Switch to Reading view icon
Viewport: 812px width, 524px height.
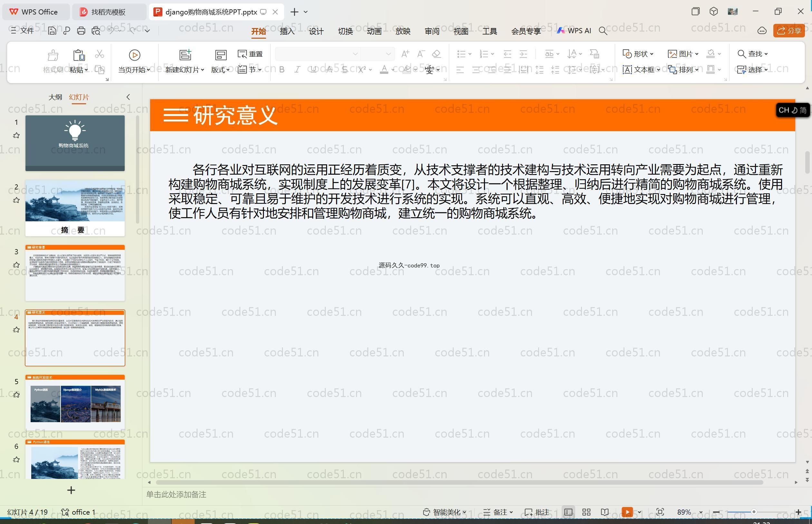coord(604,512)
